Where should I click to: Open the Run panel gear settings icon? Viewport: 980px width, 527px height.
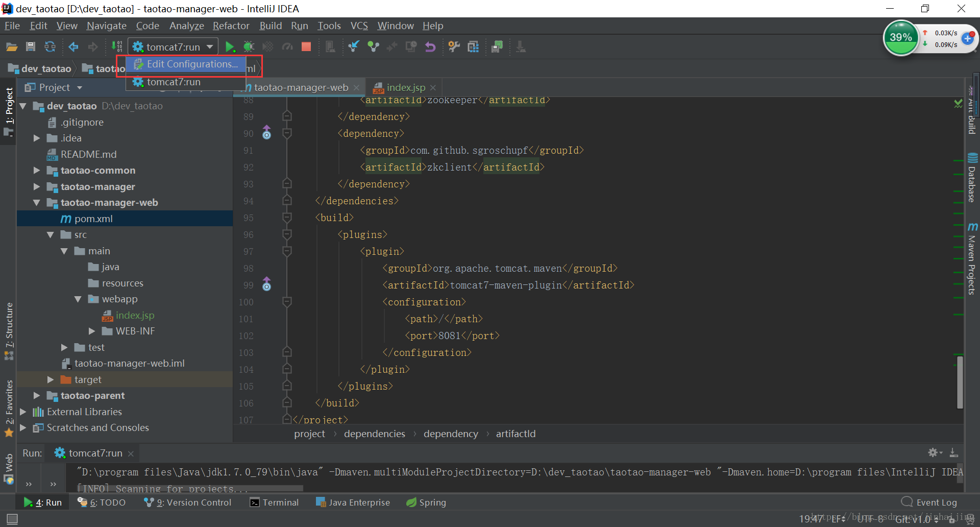tap(934, 452)
